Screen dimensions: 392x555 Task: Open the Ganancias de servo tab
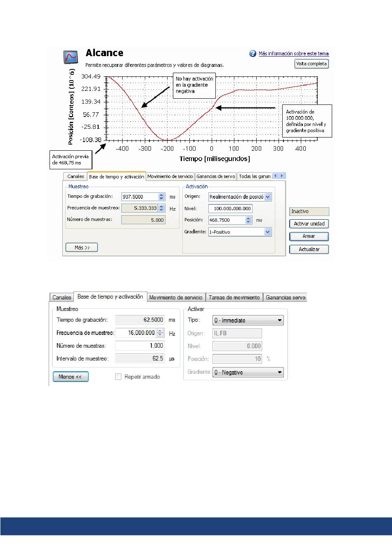tap(216, 176)
